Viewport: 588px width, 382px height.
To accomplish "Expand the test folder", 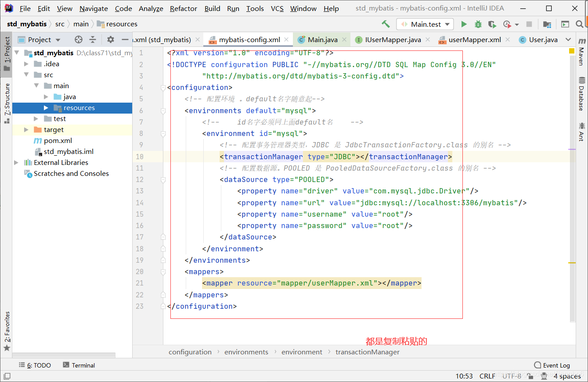I will [x=36, y=119].
